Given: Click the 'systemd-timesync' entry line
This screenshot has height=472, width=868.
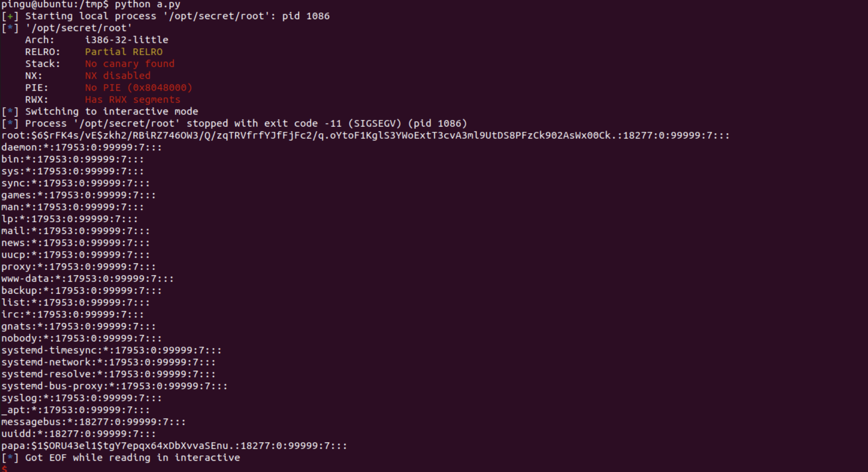Looking at the screenshot, I should click(x=111, y=351).
